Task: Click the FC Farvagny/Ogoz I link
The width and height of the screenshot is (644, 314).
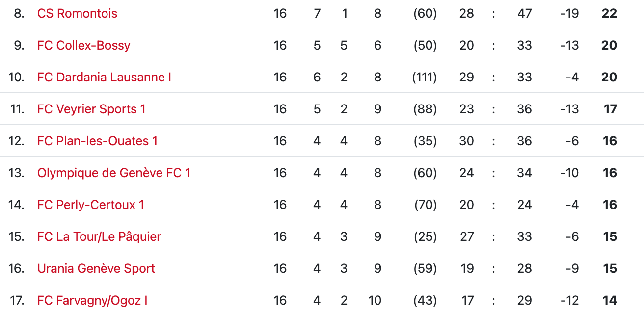Action: 92,300
